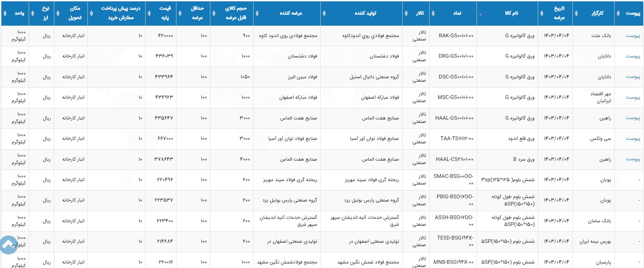Click base price ۲۲۳۴۰۰

165,221
